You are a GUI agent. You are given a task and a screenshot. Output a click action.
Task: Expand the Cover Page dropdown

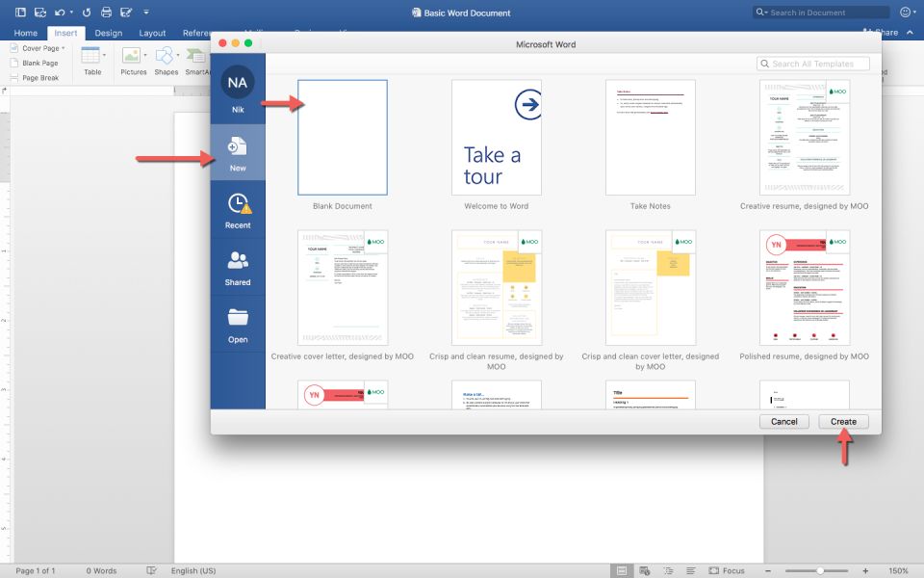click(64, 48)
